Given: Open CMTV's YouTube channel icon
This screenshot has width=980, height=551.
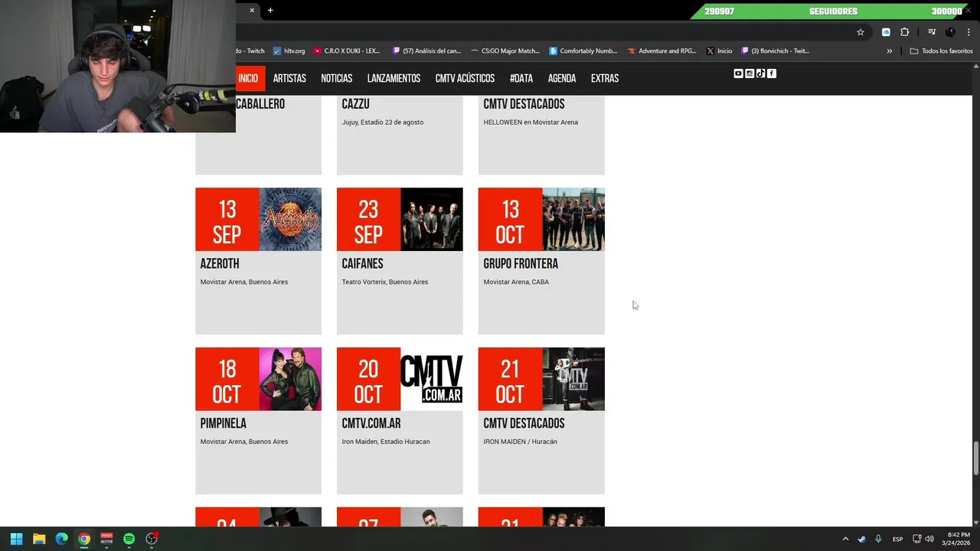Looking at the screenshot, I should pos(738,73).
